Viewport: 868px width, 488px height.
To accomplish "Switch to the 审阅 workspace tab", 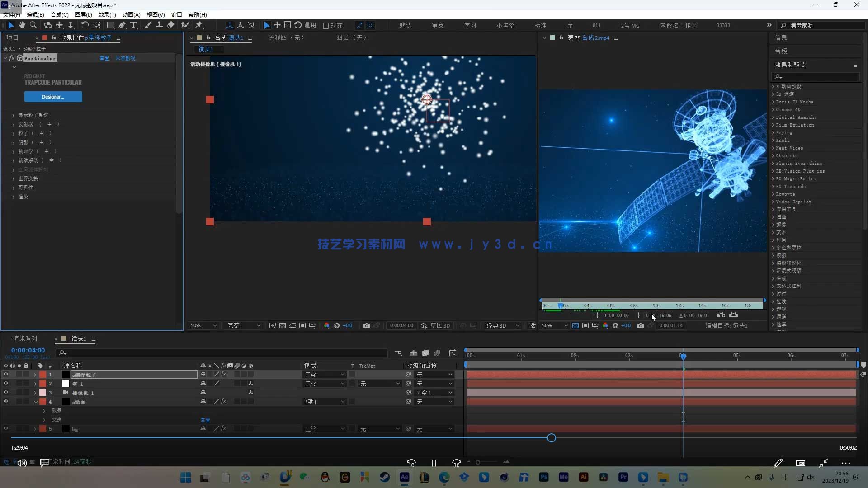I will click(x=437, y=25).
